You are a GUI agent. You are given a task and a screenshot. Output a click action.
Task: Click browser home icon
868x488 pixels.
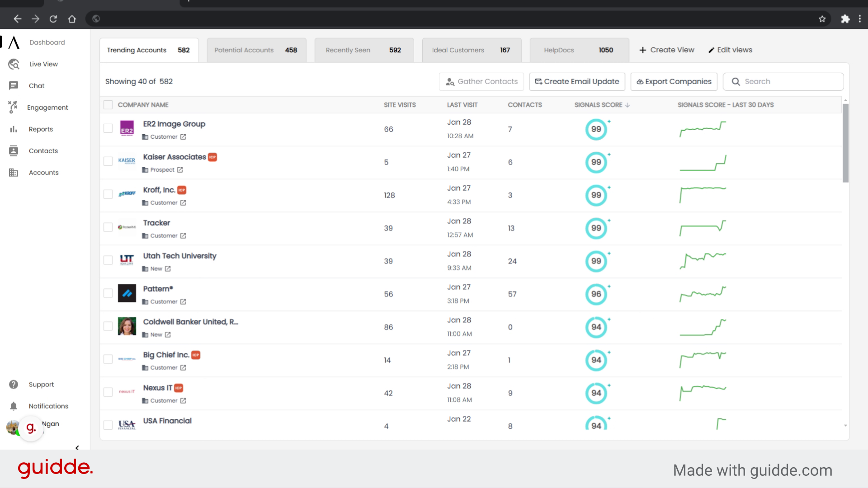[72, 19]
